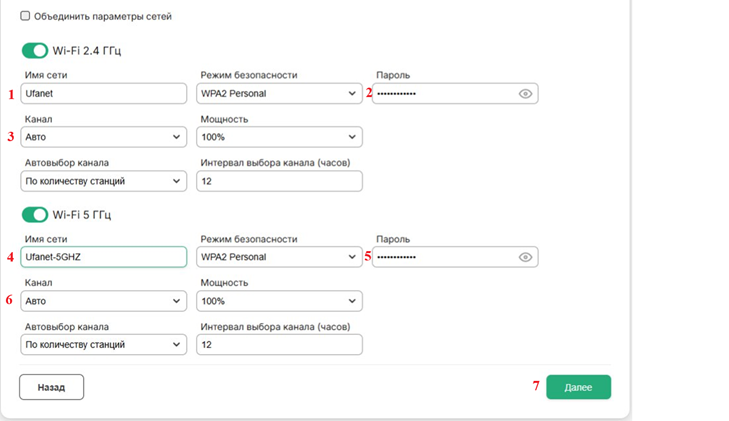Open 5 GHz Автовыбор канала dropdown
This screenshot has height=421, width=729.
[x=104, y=345]
